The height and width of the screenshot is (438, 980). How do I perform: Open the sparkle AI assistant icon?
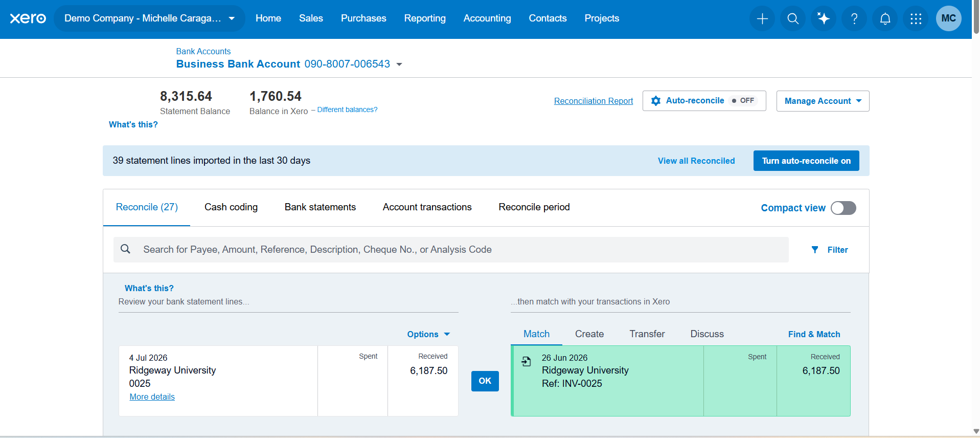click(x=824, y=19)
